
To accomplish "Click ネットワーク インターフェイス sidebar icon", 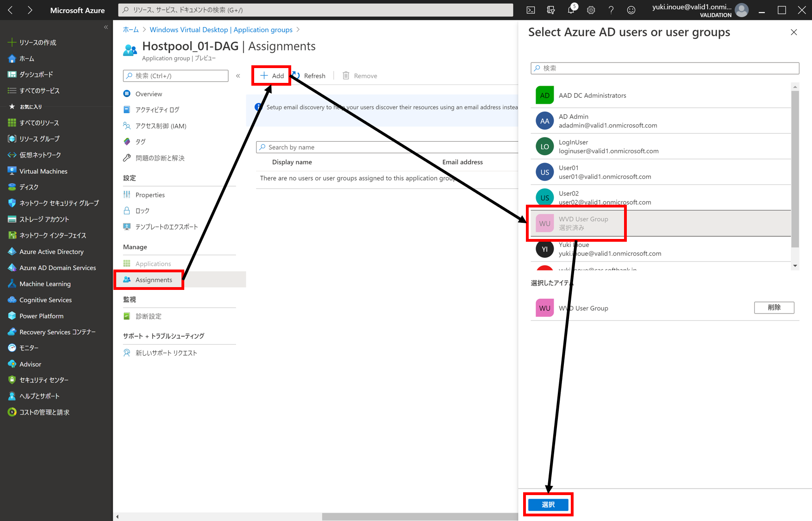I will [x=12, y=235].
